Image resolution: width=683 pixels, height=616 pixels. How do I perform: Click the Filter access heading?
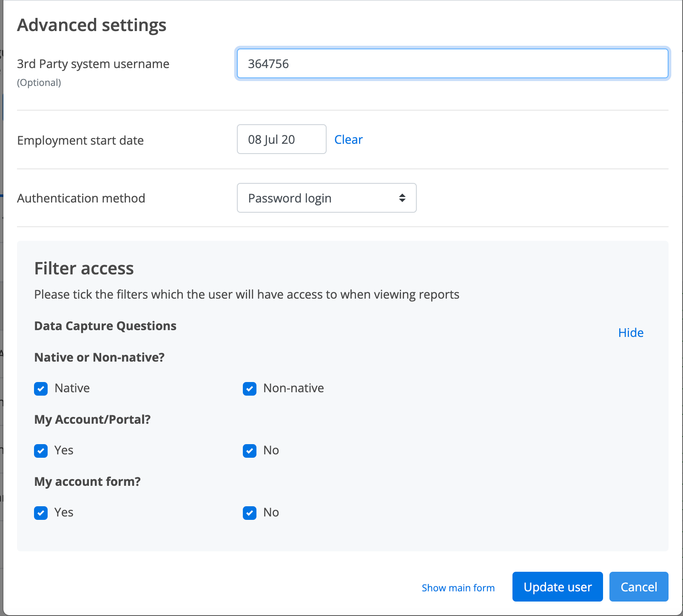tap(84, 268)
